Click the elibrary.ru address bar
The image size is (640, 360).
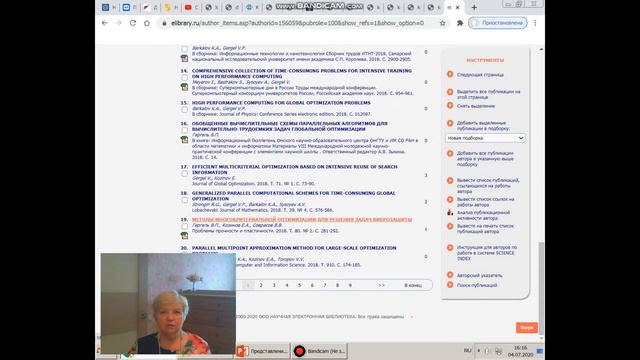coord(297,23)
